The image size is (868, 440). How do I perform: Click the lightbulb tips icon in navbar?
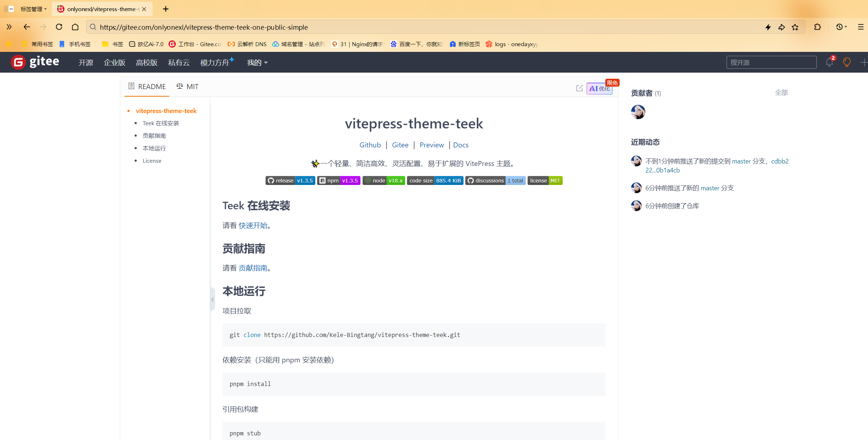point(847,62)
